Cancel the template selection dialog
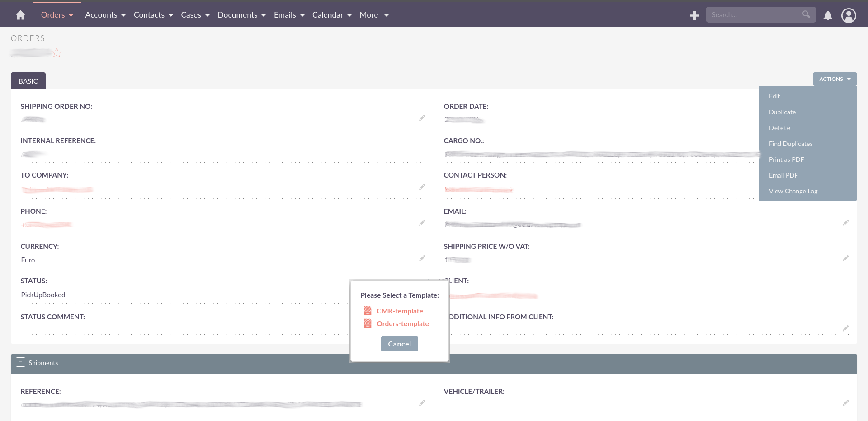 point(399,344)
